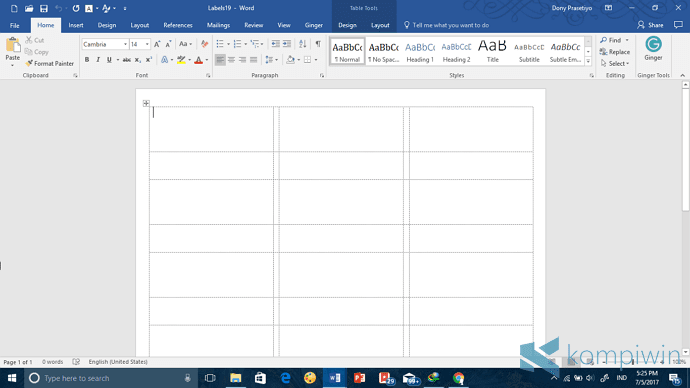Click the Replace button
690x388 pixels.
(615, 52)
